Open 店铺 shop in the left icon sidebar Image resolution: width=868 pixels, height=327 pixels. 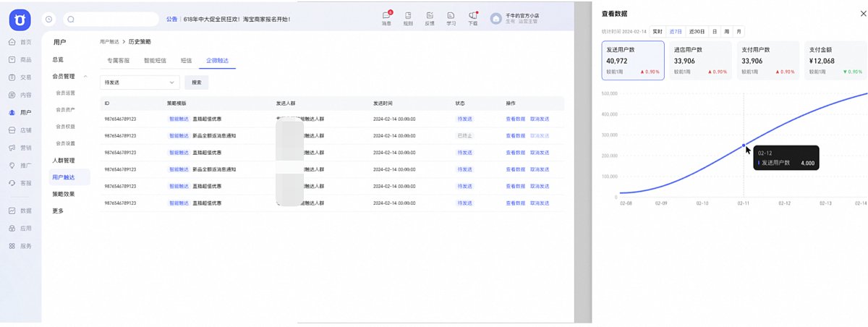(x=20, y=130)
